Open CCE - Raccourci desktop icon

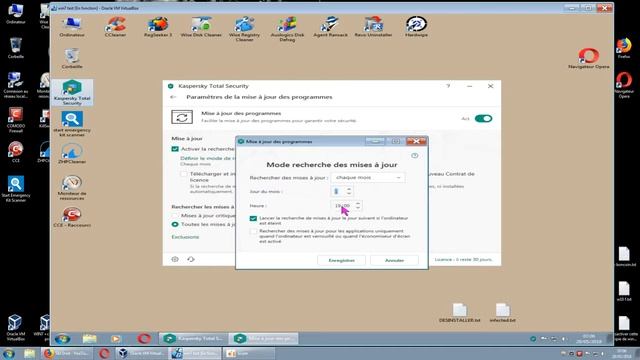(72, 217)
